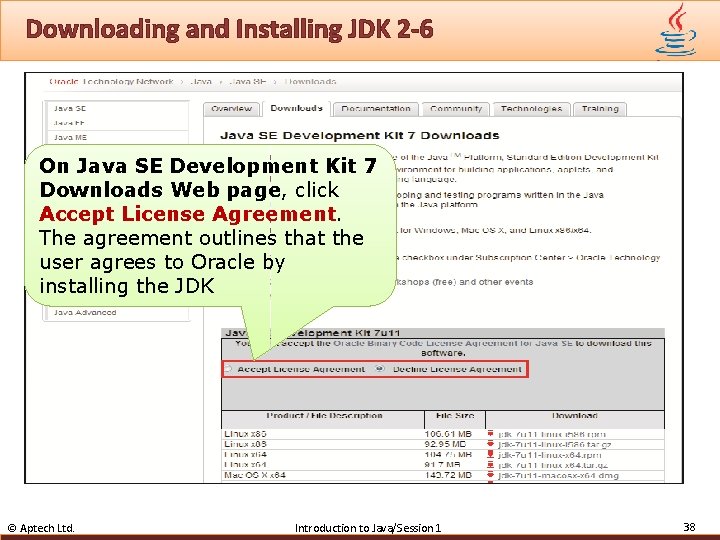
Task: Click the Java SE breadcrumb link
Action: pyautogui.click(x=247, y=81)
